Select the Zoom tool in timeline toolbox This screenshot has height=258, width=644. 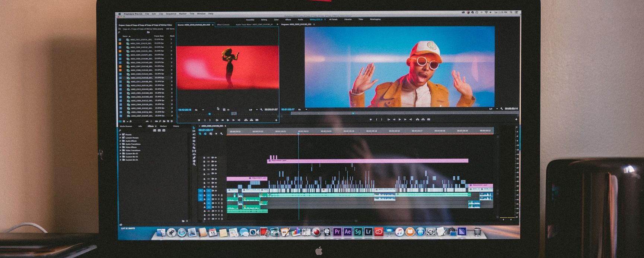click(x=194, y=164)
